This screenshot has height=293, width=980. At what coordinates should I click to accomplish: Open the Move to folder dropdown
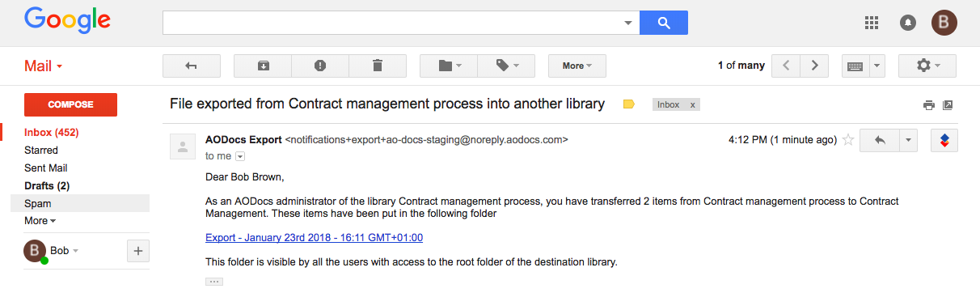449,66
